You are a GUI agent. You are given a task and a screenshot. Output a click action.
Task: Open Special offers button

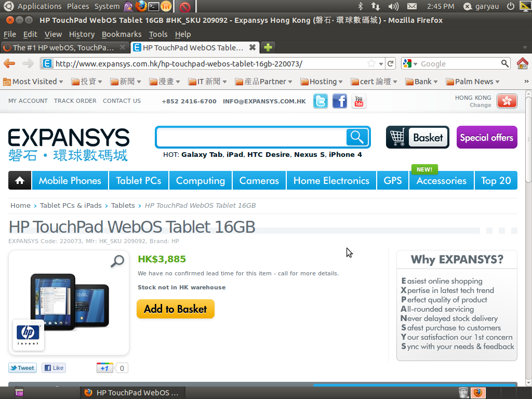tap(487, 137)
